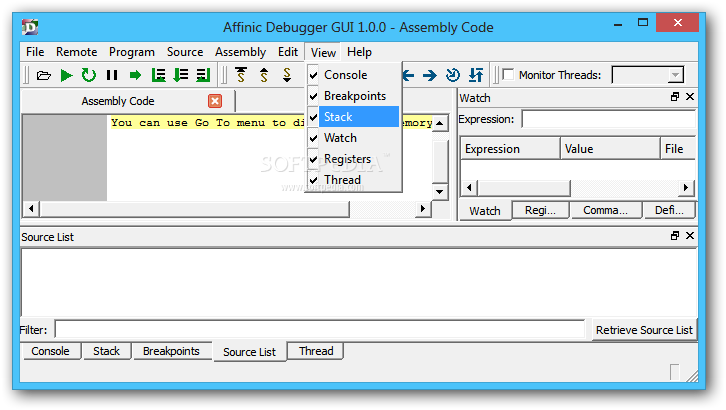Image resolution: width=726 pixels, height=410 pixels.
Task: Close the Source List panel
Action: [x=690, y=236]
